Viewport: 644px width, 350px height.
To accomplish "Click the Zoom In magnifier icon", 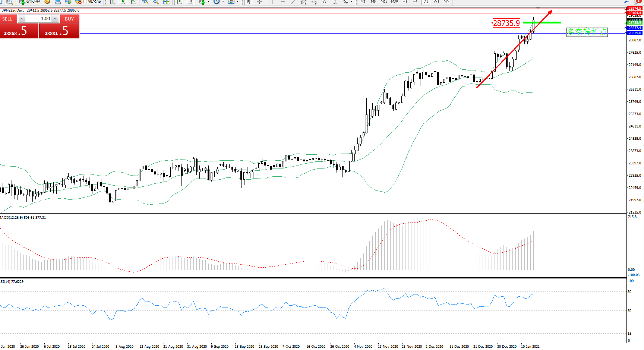I will [145, 2].
